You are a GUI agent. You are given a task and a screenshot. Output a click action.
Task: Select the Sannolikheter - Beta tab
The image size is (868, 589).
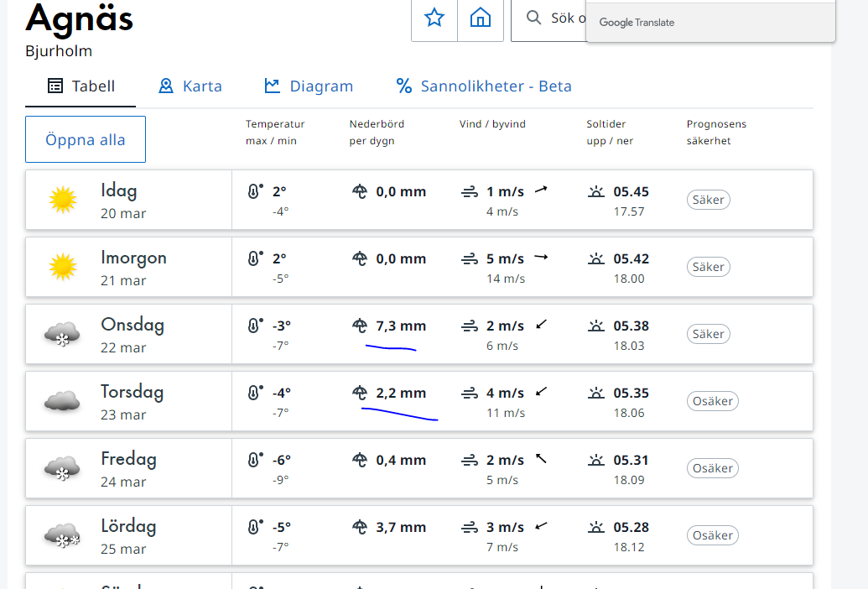(x=484, y=86)
